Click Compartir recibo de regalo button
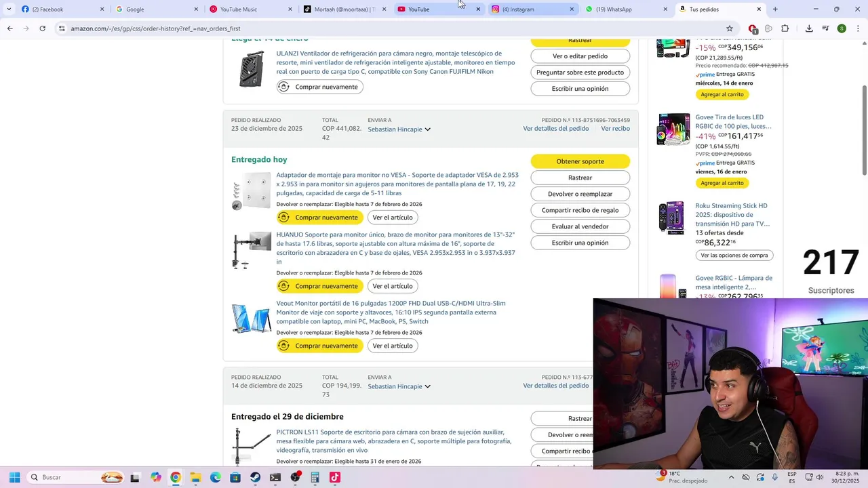Screen dimensions: 868x488 tap(580, 210)
